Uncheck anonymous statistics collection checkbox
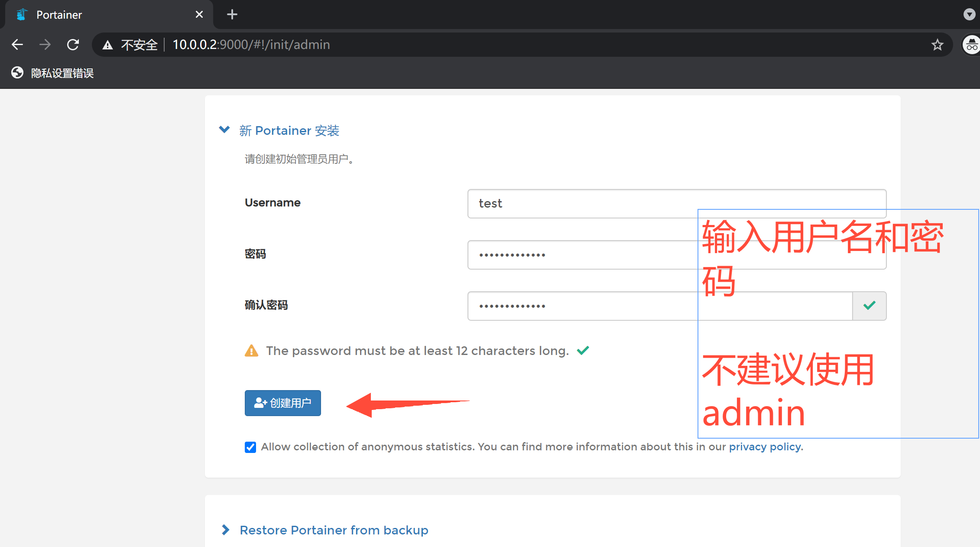980x547 pixels. [250, 447]
